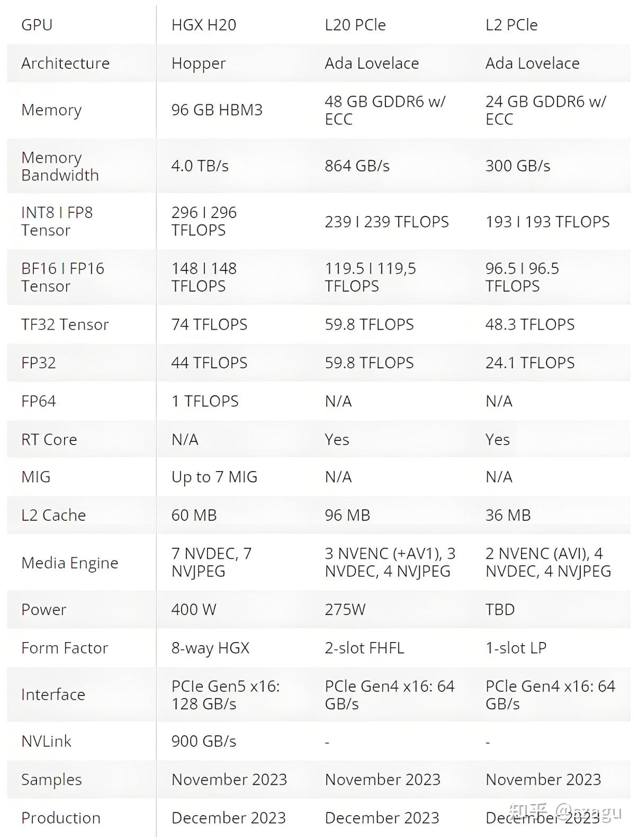Click the L20 PCIe column header

point(355,25)
